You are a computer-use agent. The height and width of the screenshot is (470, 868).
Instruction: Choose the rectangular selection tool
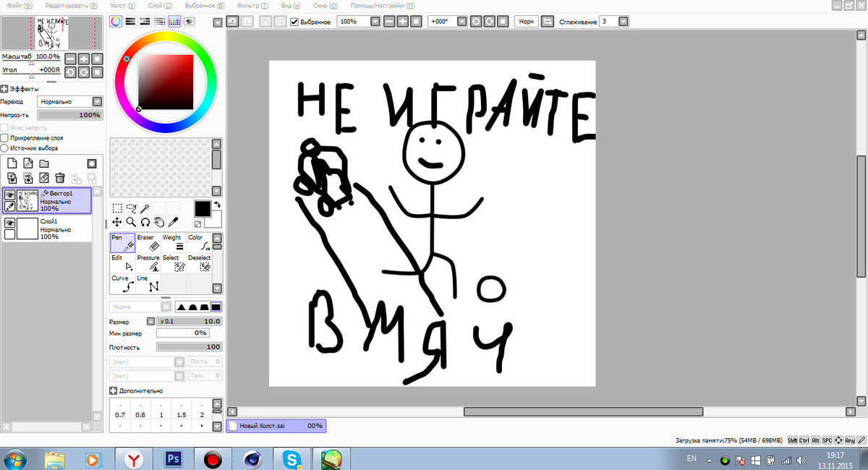tap(117, 208)
